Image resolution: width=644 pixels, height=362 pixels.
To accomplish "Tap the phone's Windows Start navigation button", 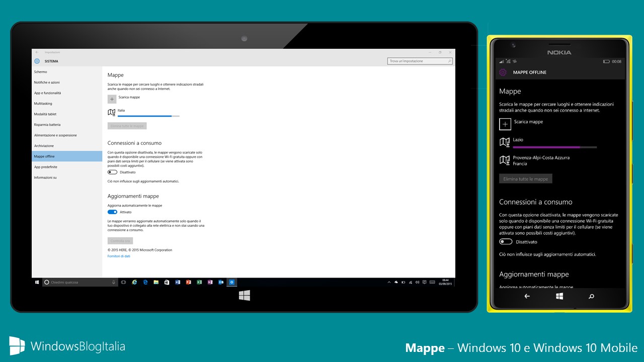I will point(559,296).
